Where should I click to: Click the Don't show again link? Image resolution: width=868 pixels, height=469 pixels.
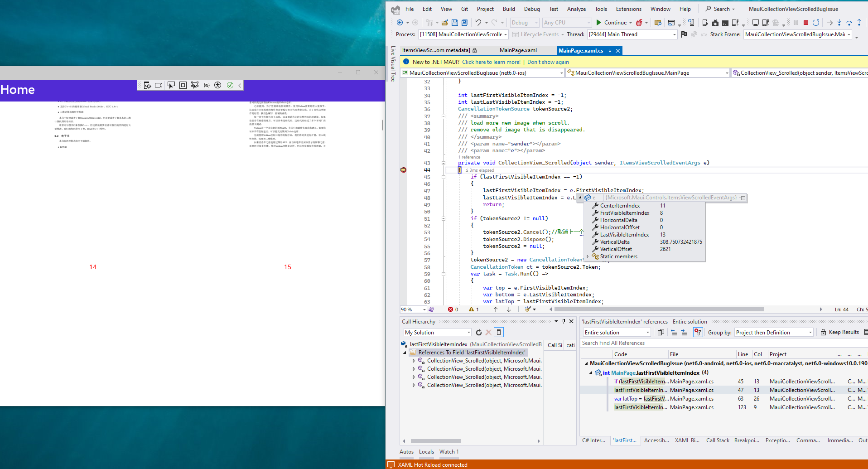tap(548, 62)
